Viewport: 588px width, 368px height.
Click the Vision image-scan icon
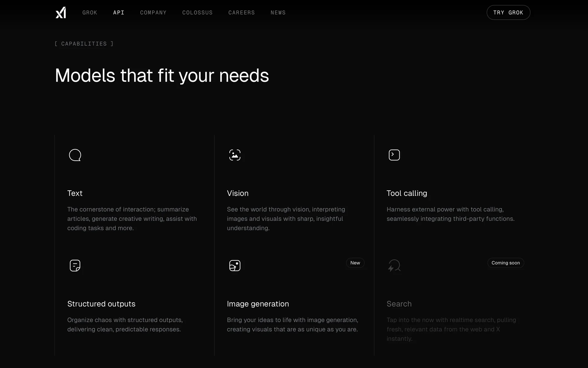click(235, 155)
